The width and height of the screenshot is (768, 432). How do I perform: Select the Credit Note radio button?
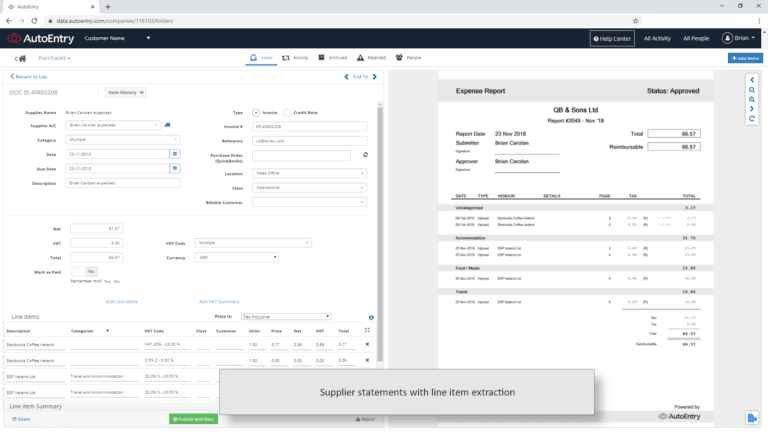coord(288,113)
